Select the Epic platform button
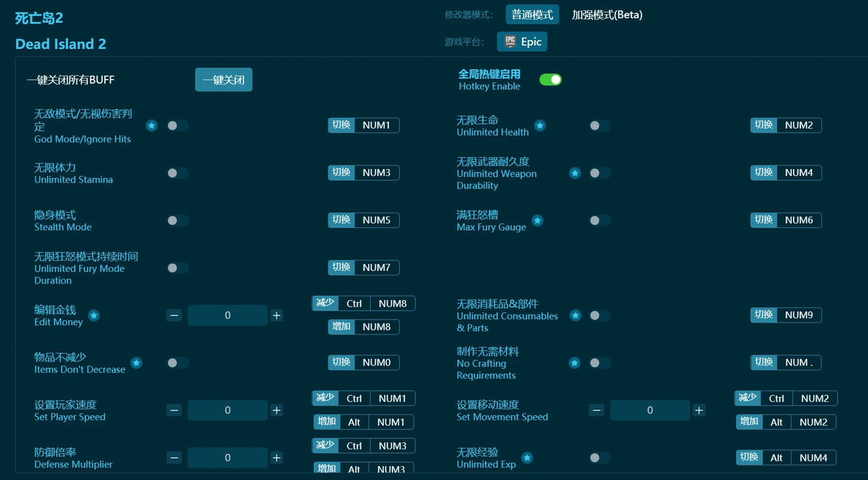 (522, 42)
